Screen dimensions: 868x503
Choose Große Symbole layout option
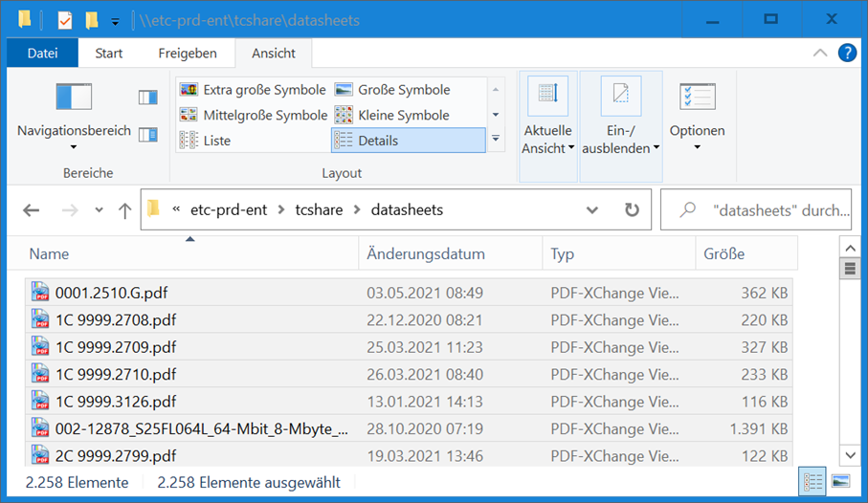pyautogui.click(x=392, y=90)
